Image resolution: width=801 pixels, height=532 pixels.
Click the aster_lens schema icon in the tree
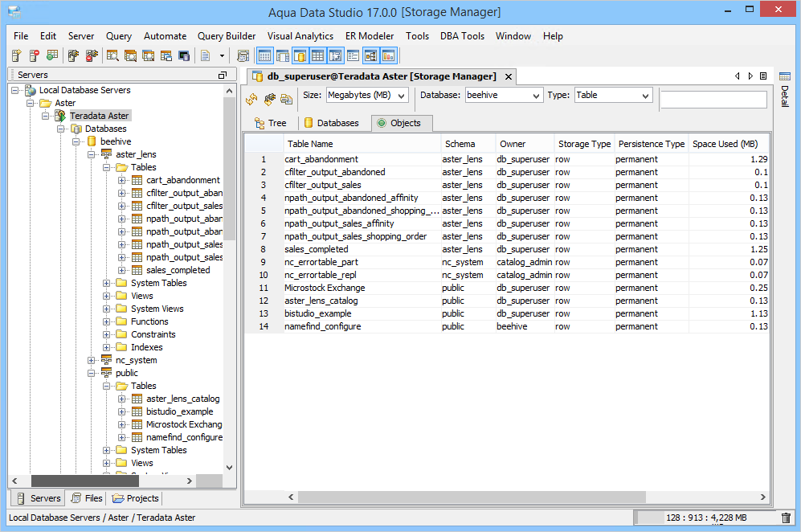click(106, 154)
